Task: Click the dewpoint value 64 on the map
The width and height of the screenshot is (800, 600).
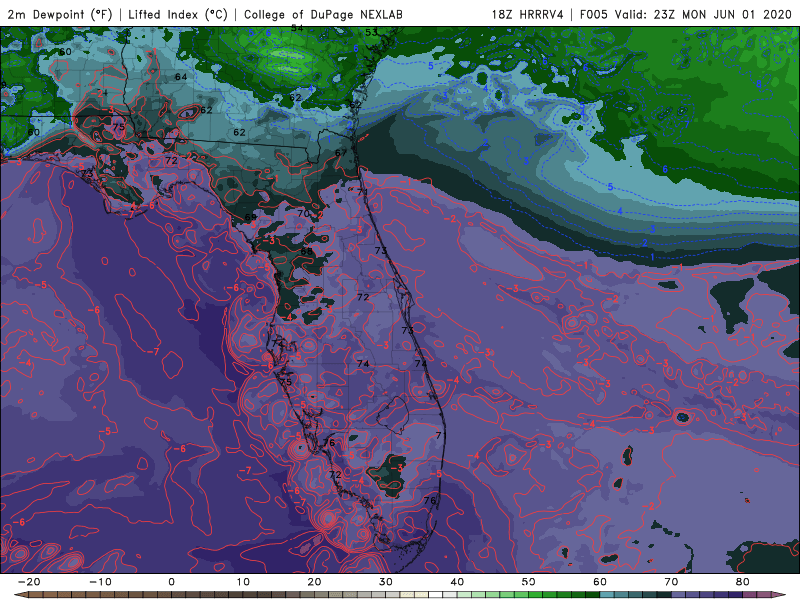Action: coord(181,77)
